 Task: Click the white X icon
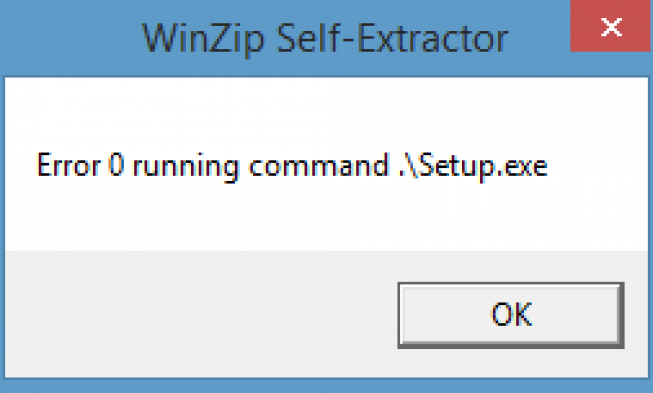tap(611, 27)
